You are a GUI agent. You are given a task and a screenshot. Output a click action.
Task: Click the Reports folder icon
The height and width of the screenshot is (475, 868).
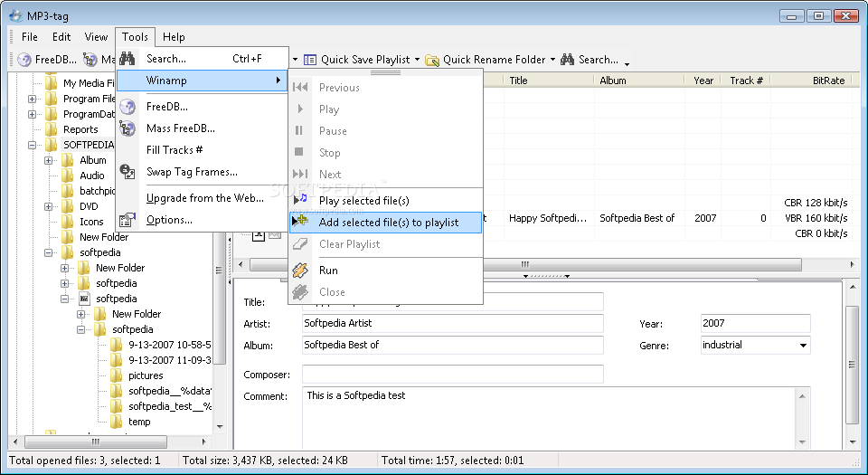(51, 129)
